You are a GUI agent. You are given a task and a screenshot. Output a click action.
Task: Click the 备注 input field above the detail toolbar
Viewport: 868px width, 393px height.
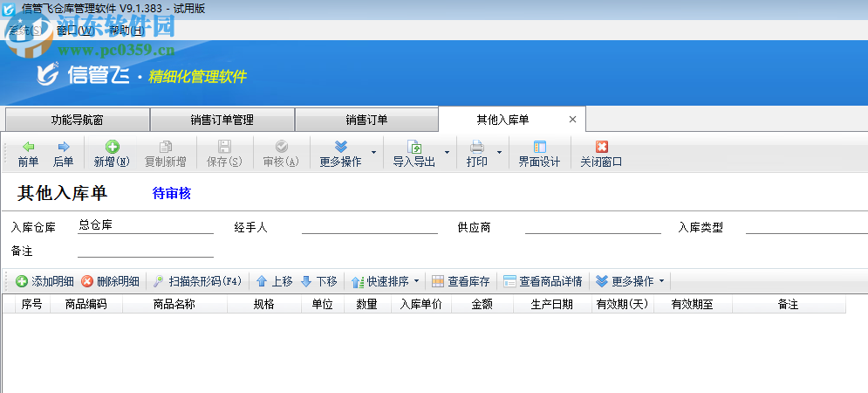click(146, 250)
